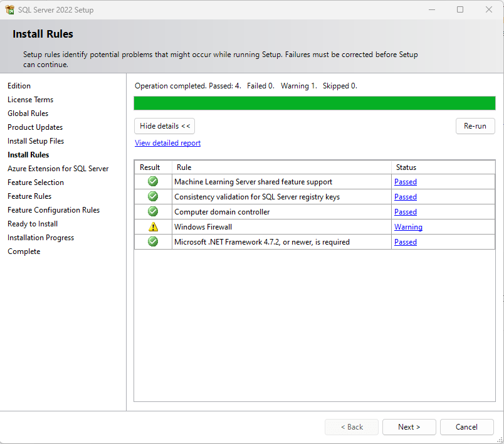Image resolution: width=504 pixels, height=444 pixels.
Task: Go back to the previous setup step
Action: (352, 426)
